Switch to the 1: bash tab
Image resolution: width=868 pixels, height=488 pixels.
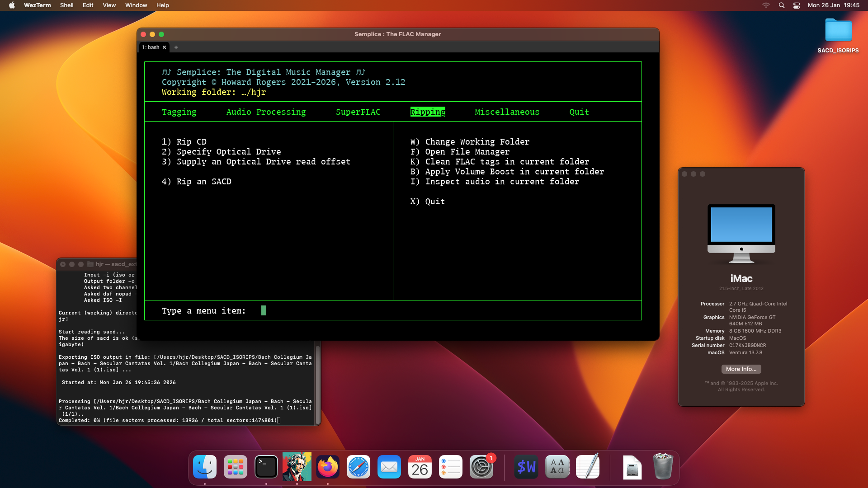pos(151,47)
